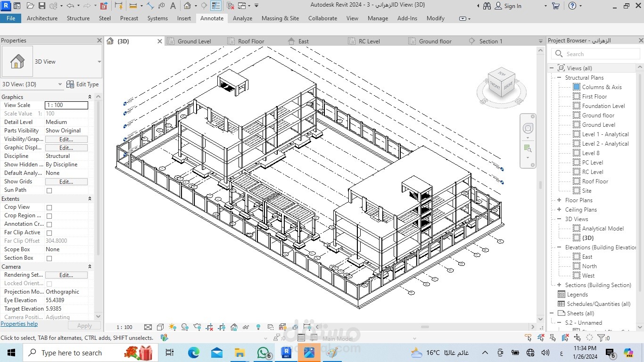
Task: Check the Crop View checkbox
Action: (49, 207)
